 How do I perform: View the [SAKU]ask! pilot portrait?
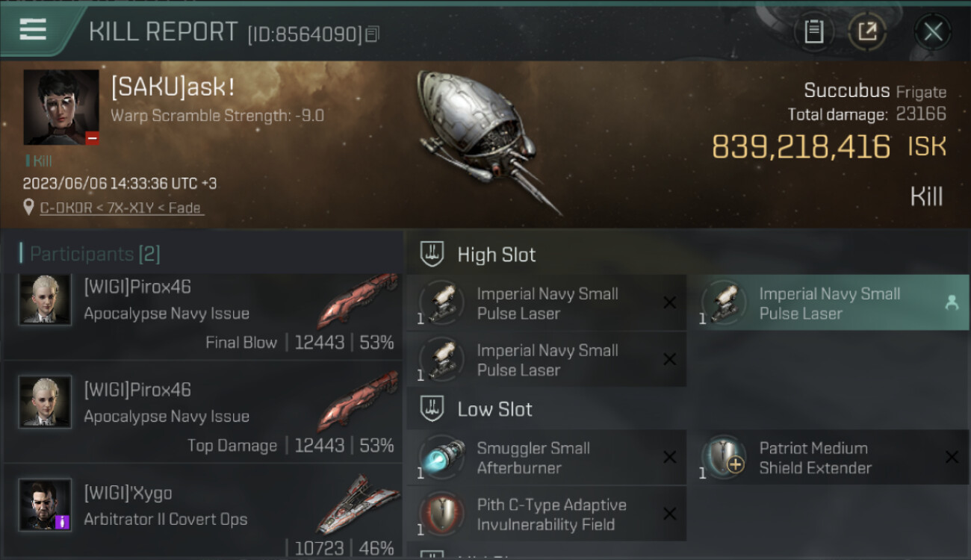[x=61, y=108]
